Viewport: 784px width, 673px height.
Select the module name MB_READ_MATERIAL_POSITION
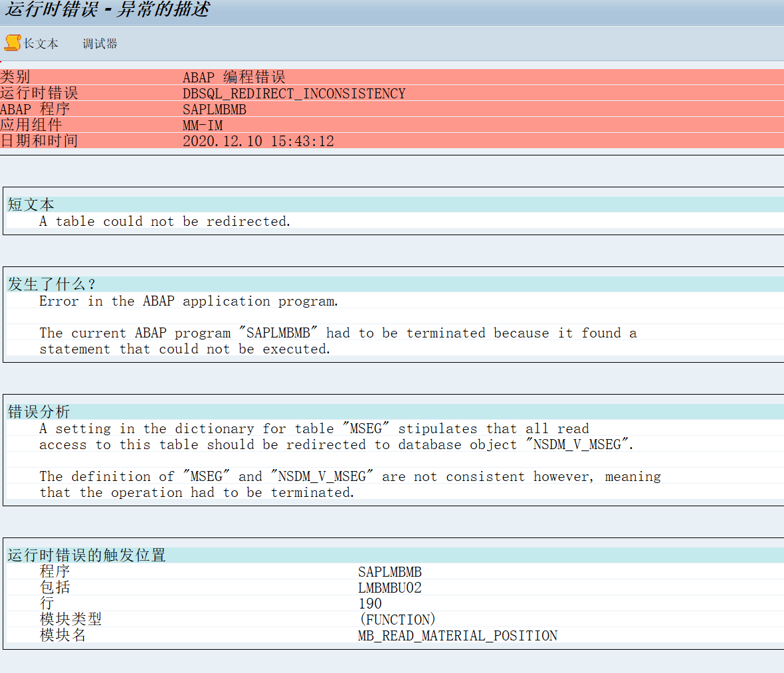point(457,635)
